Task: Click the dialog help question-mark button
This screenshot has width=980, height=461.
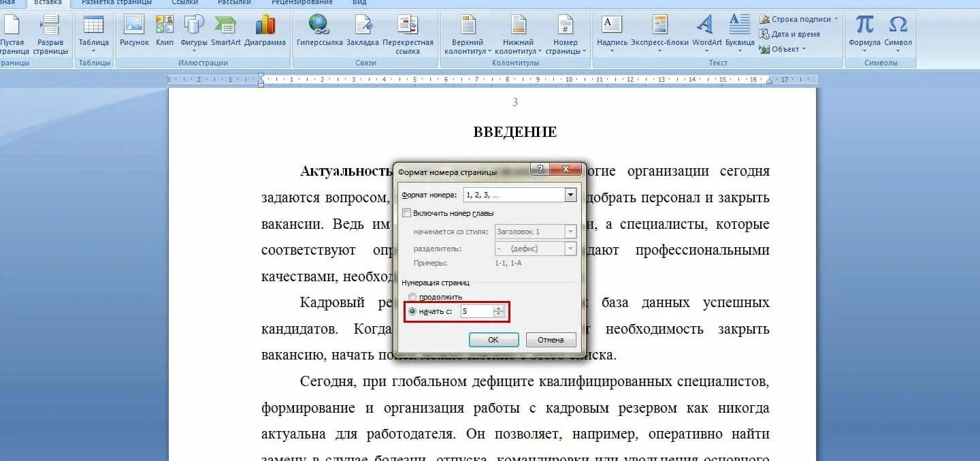Action: 539,170
